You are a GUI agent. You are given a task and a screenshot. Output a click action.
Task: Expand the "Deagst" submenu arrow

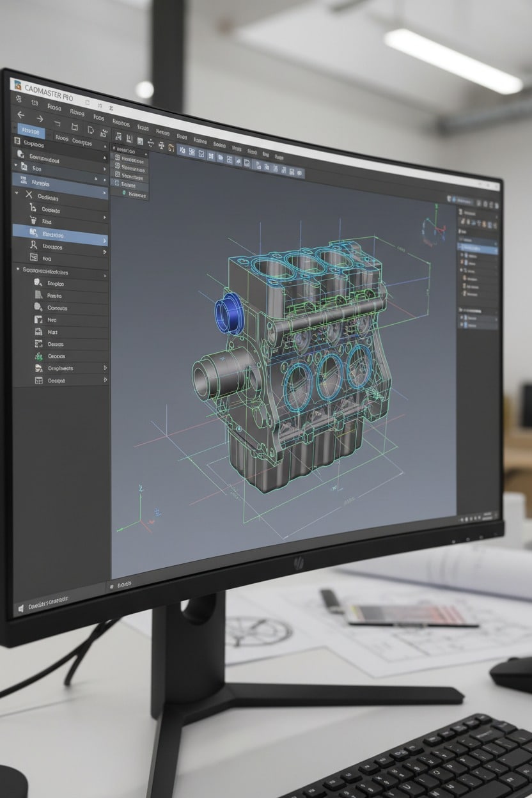pyautogui.click(x=105, y=380)
